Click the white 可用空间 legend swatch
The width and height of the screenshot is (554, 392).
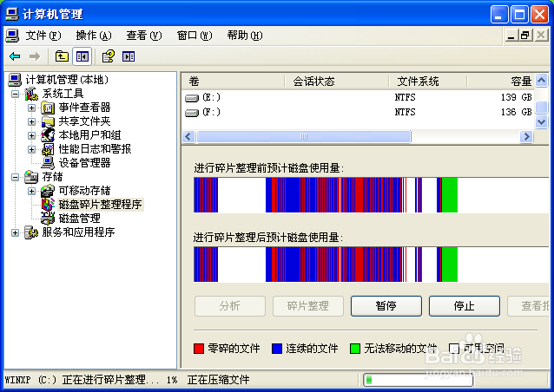454,349
